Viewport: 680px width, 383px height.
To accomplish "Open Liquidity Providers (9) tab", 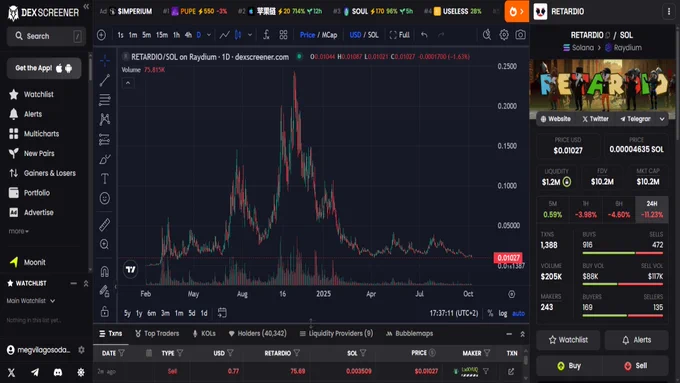I will pyautogui.click(x=336, y=333).
